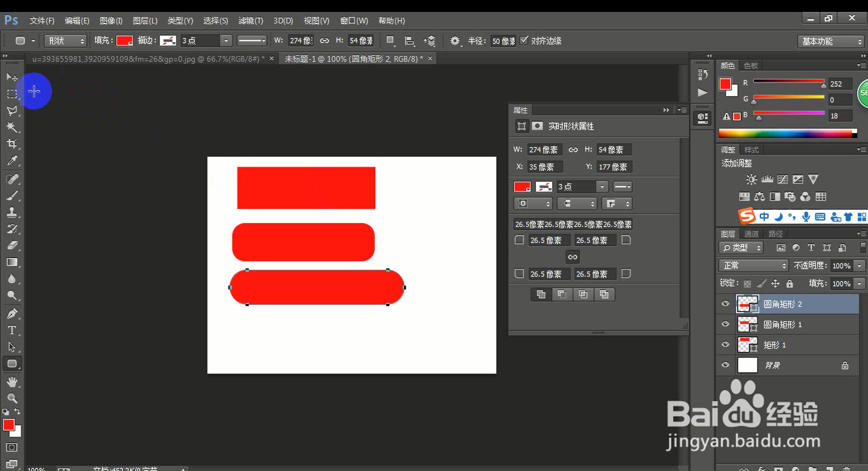Screen dimensions: 868x471
Task: Select the Brush tool
Action: (x=12, y=195)
